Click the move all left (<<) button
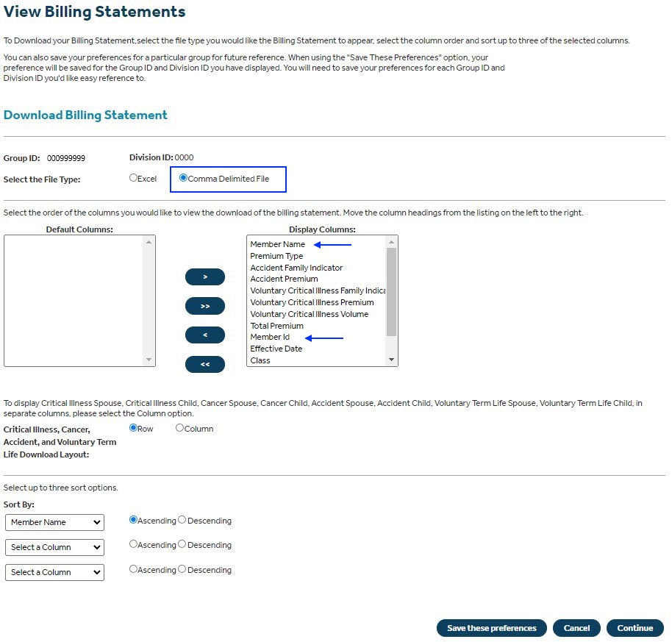Image resolution: width=672 pixels, height=642 pixels. (x=205, y=364)
